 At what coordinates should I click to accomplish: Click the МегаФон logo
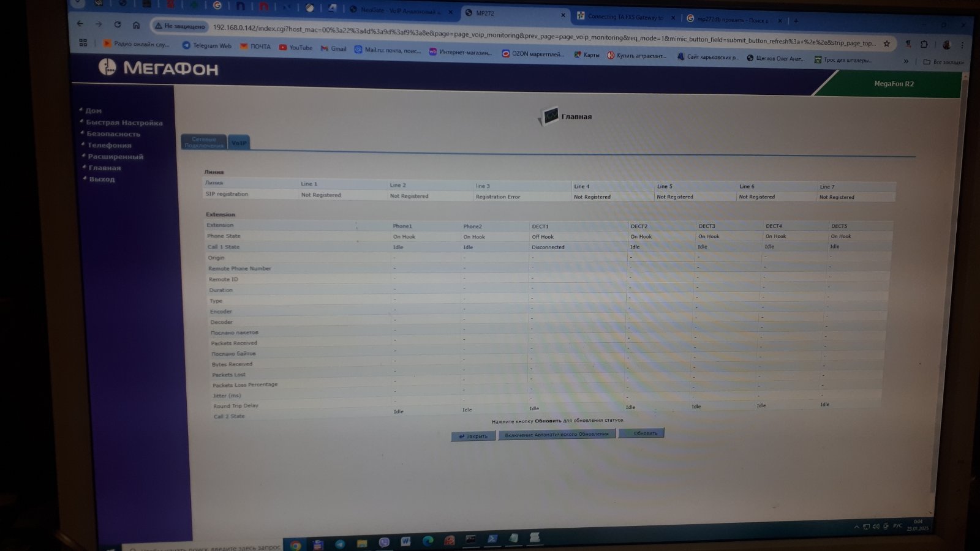[x=158, y=67]
